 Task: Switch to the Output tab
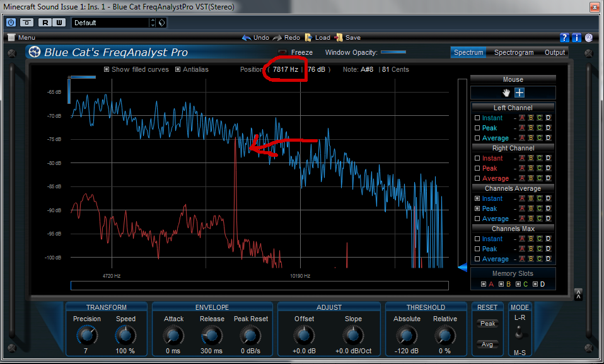click(555, 52)
